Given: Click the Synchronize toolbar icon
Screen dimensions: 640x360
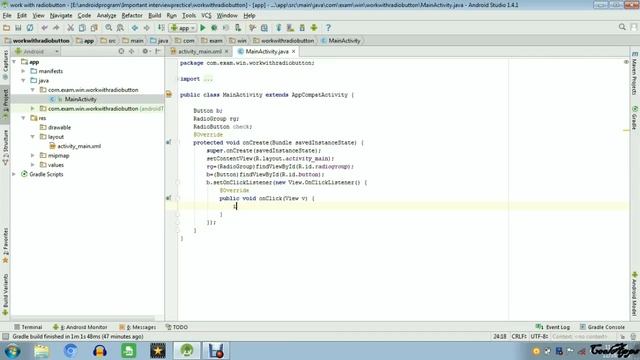Looking at the screenshot, I should [30, 28].
